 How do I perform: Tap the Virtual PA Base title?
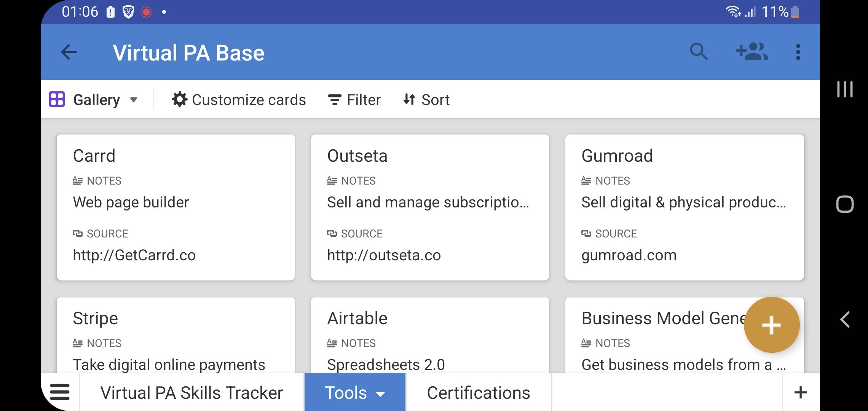188,53
